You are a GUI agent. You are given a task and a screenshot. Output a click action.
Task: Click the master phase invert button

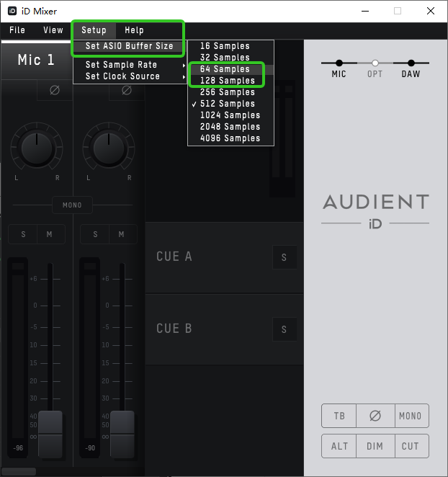(x=375, y=416)
